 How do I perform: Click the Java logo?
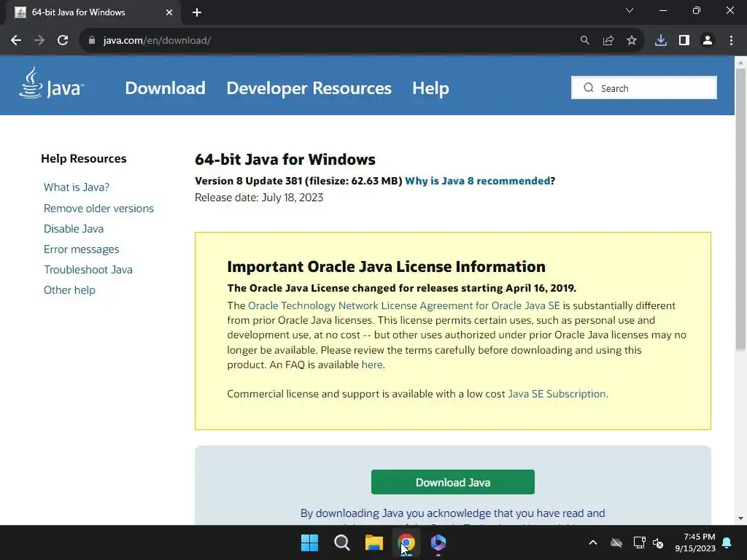tap(51, 84)
